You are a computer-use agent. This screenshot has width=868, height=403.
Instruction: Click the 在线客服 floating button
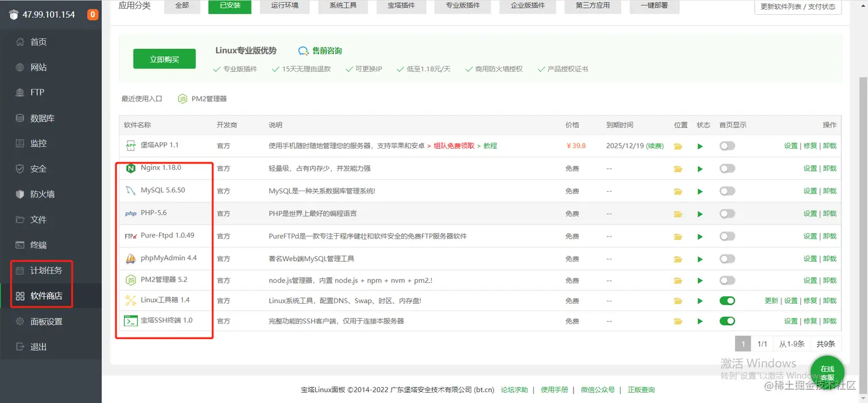[827, 373]
